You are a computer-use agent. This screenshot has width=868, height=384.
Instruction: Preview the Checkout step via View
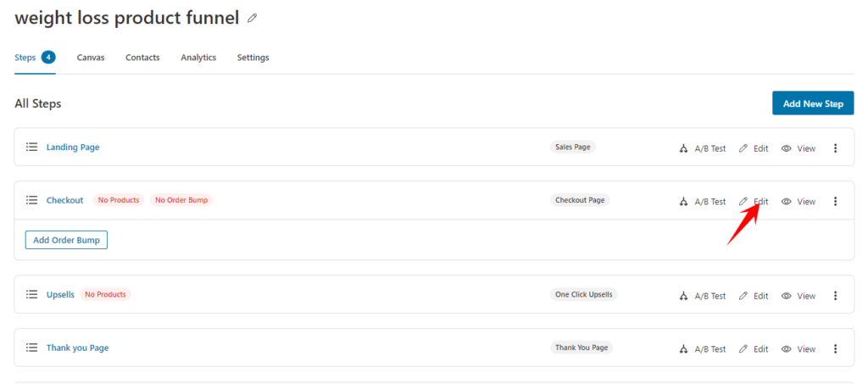coord(798,202)
